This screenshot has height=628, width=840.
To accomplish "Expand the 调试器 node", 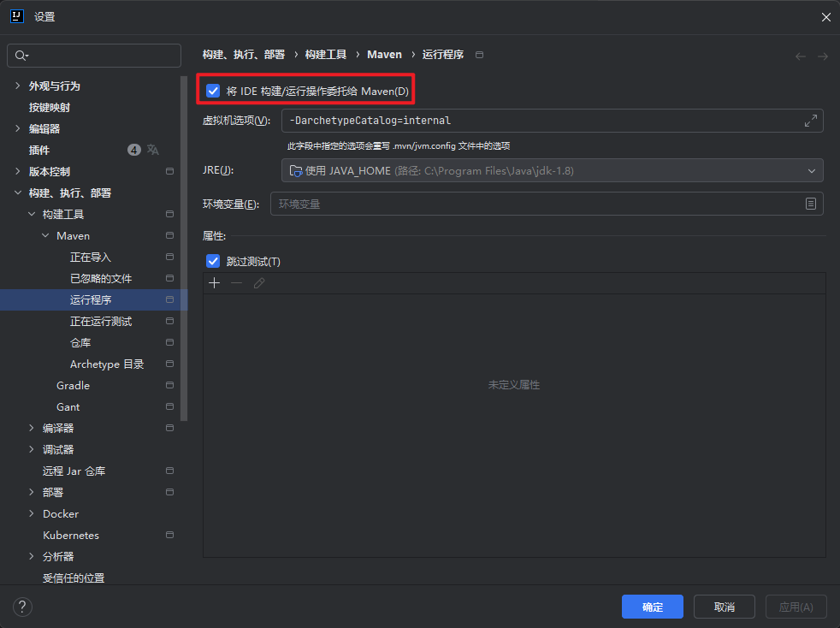I will [x=32, y=449].
